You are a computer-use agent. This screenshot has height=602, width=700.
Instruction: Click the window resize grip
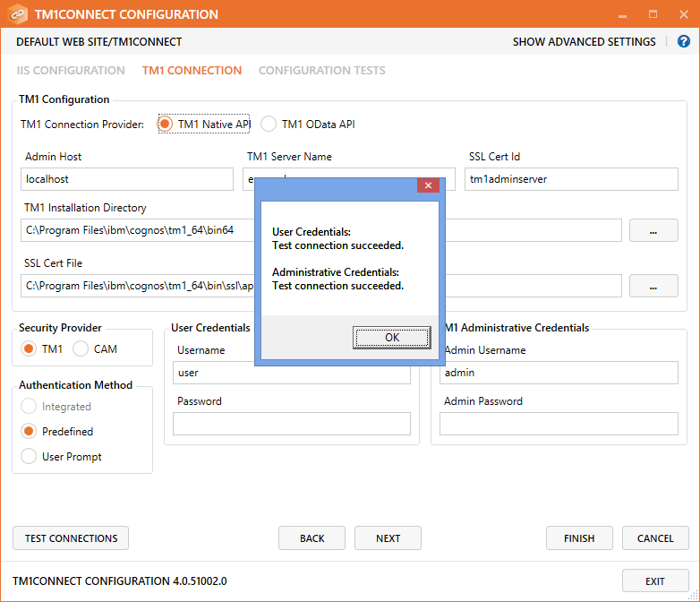tap(694, 596)
